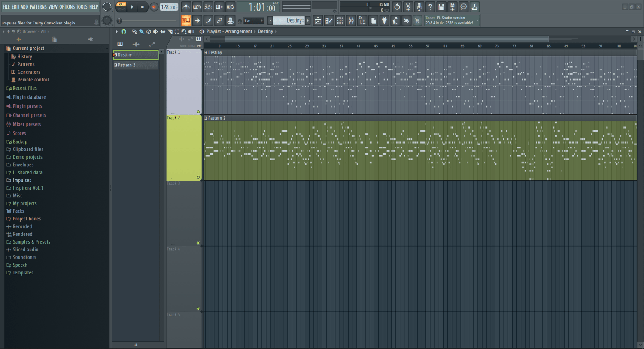
Task: Select the Draw pencil tool in playlist
Action: 134,32
